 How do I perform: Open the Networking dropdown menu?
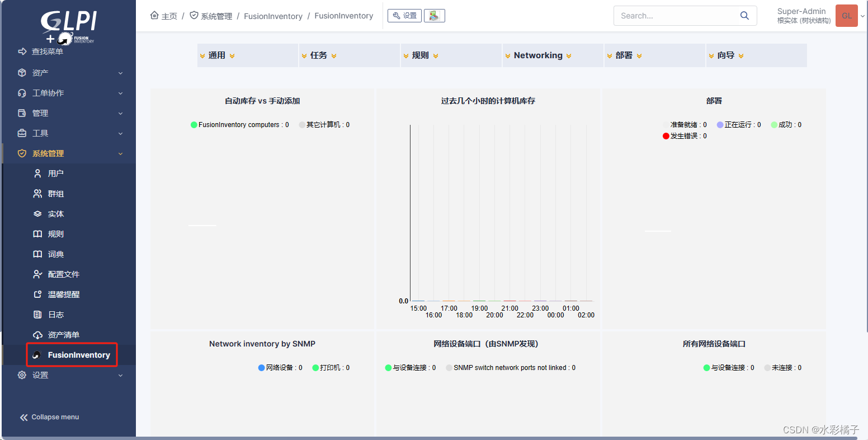553,55
